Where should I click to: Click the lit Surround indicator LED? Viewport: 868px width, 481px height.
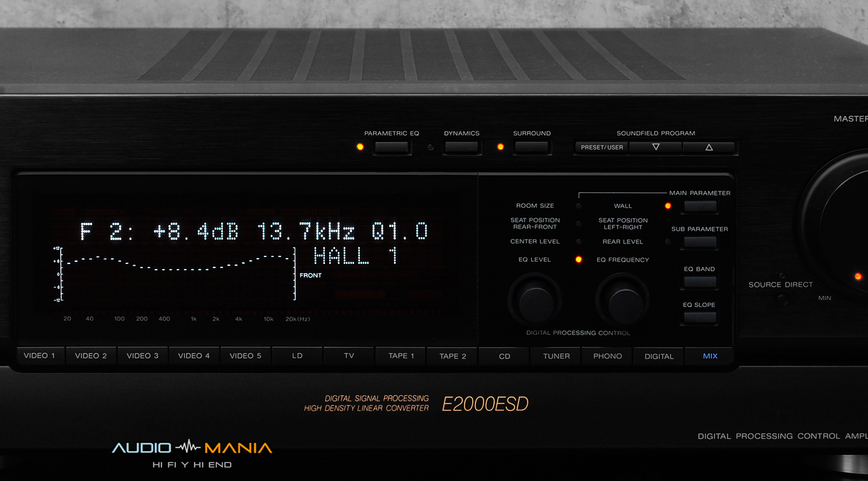pos(501,147)
